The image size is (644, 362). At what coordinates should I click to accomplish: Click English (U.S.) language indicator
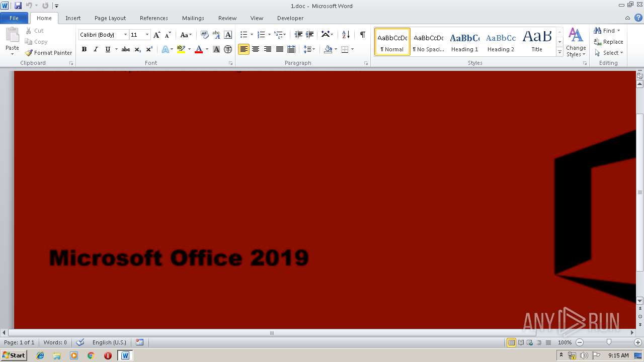point(109,342)
